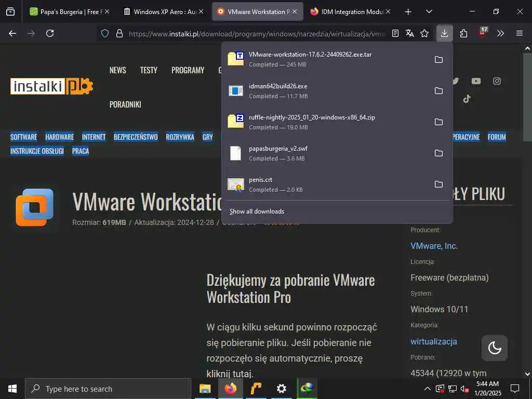Open wirtualizacja category link

pos(434,341)
